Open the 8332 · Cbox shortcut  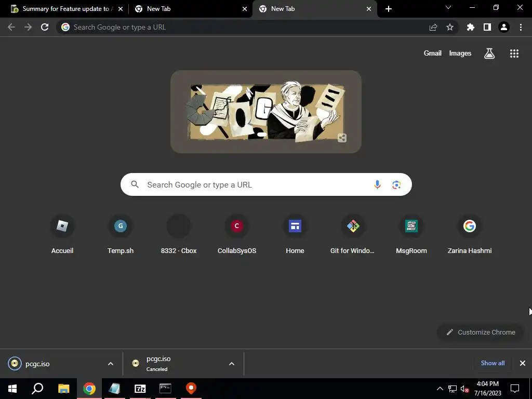pos(179,234)
